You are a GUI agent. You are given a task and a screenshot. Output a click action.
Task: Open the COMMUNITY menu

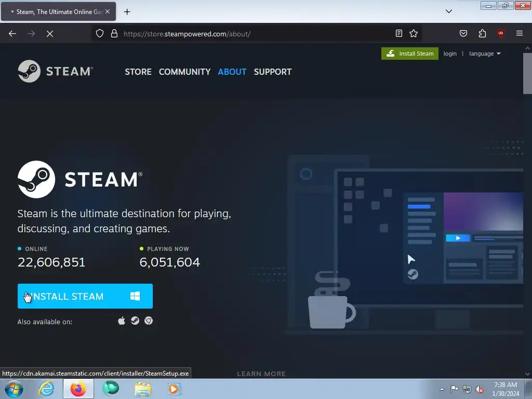tap(184, 72)
